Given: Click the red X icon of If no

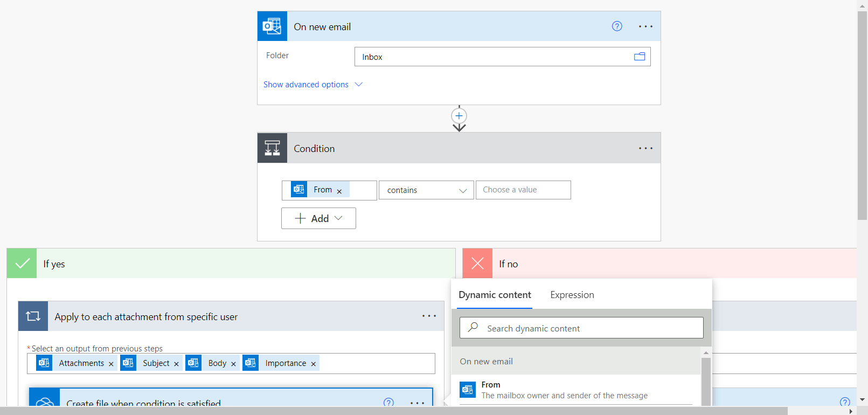Looking at the screenshot, I should (x=477, y=264).
